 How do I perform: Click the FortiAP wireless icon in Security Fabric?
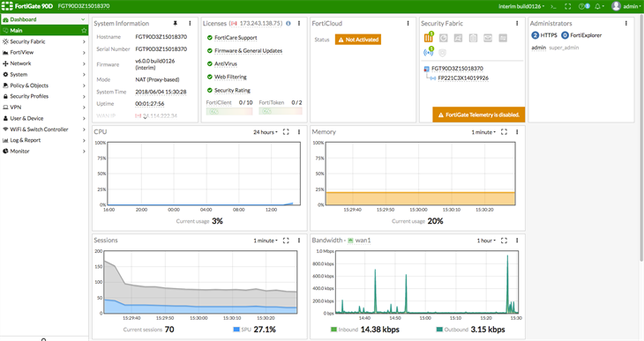click(x=428, y=52)
